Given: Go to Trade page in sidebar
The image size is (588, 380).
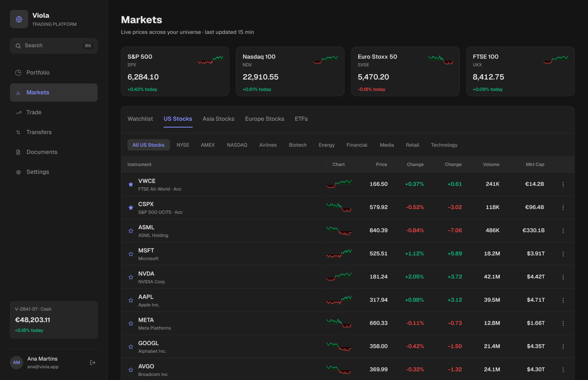Looking at the screenshot, I should click(x=54, y=112).
